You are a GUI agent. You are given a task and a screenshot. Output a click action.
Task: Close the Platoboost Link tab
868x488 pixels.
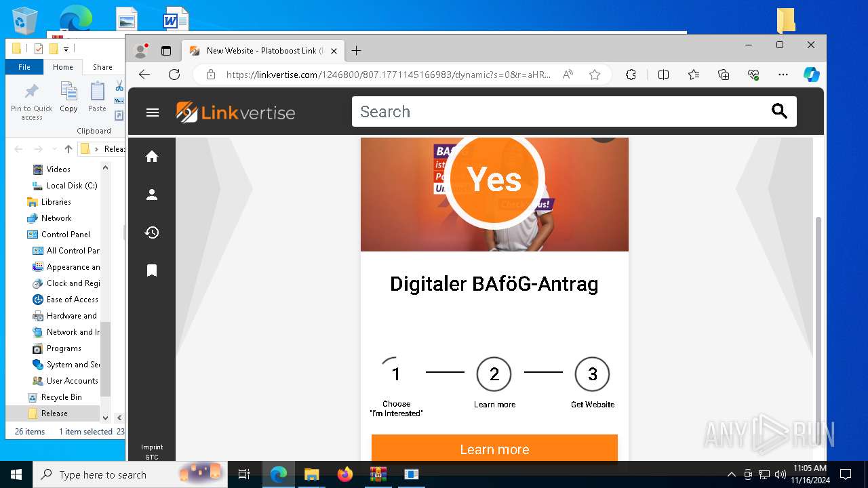[x=334, y=51]
